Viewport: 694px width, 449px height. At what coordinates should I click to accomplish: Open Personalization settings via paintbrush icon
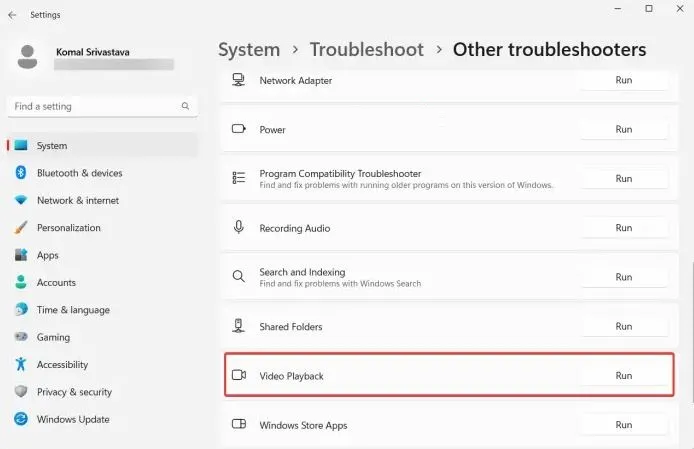(21, 228)
